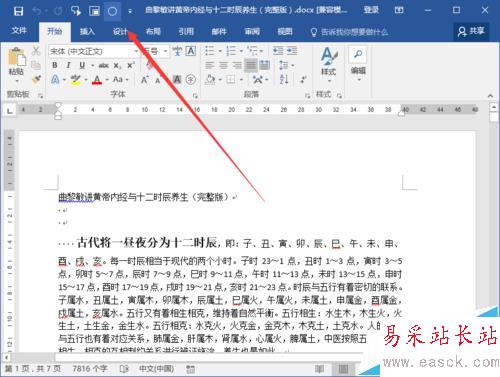Switch to the 审阅 tab
Viewport: 500px width, 377px height.
252,31
